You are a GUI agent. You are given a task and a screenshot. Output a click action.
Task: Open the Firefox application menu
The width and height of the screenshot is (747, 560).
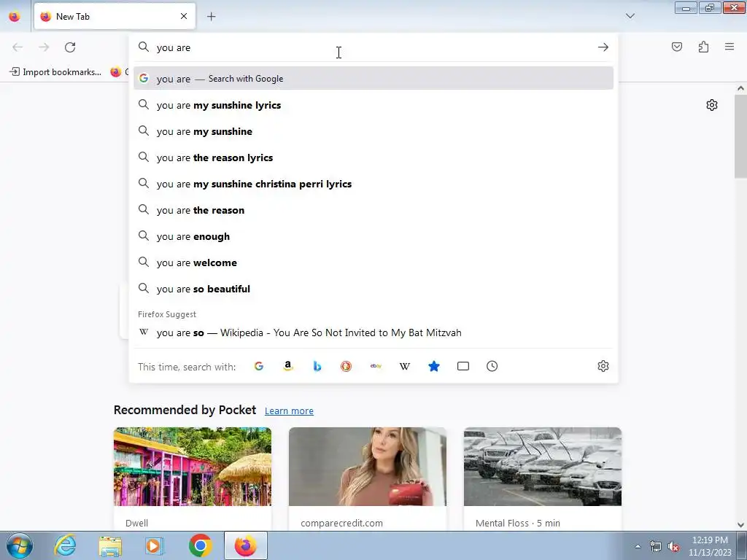point(729,47)
